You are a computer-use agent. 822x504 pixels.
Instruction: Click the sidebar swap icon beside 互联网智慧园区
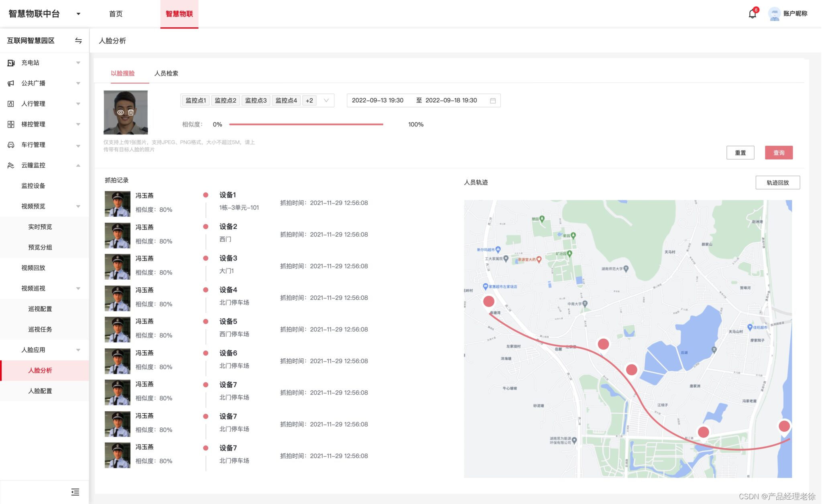click(x=78, y=41)
